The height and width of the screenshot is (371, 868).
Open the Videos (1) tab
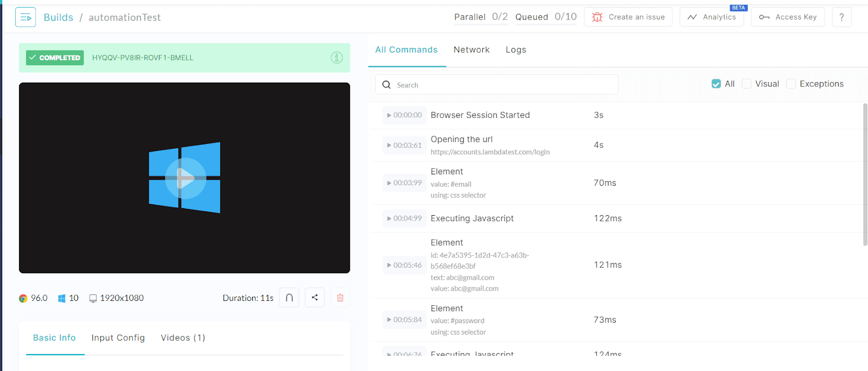(183, 338)
